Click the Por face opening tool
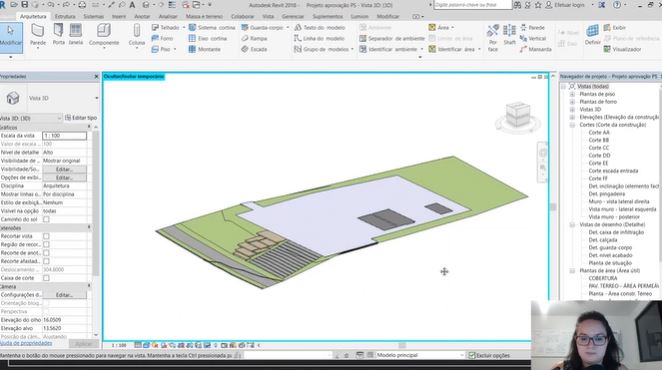662x370 pixels. tap(493, 38)
